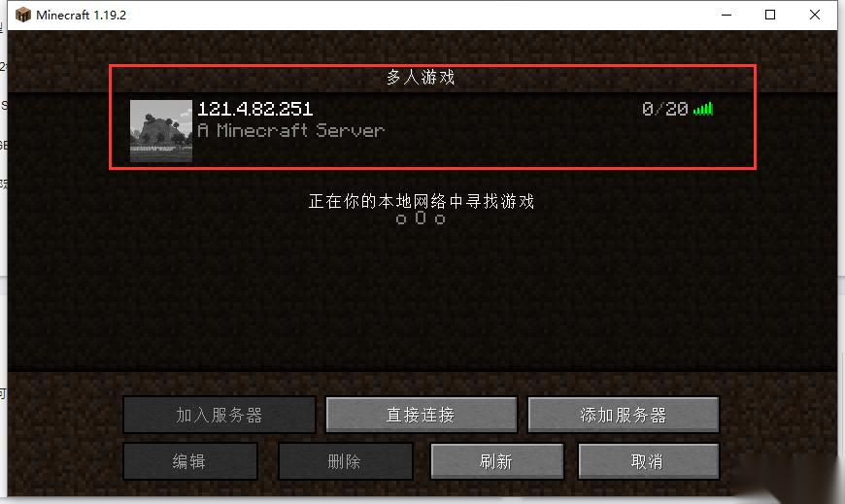Click the 多人游戏 heading text

(421, 77)
